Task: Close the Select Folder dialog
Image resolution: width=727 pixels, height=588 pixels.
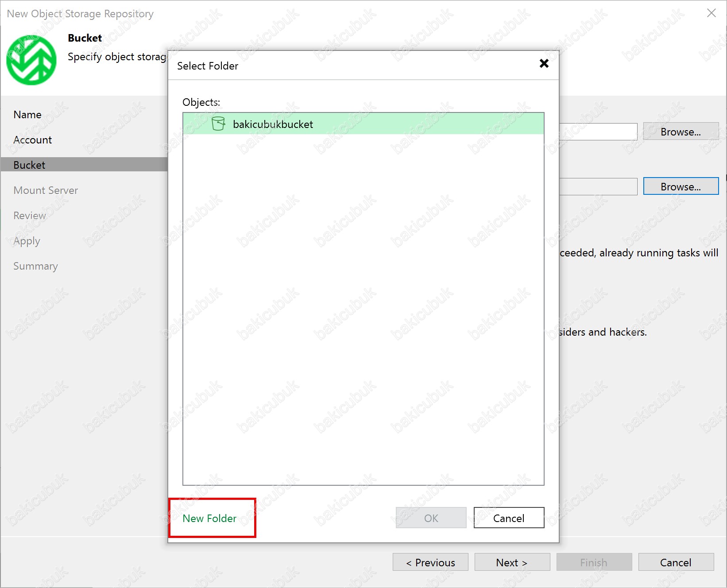Action: click(x=544, y=64)
